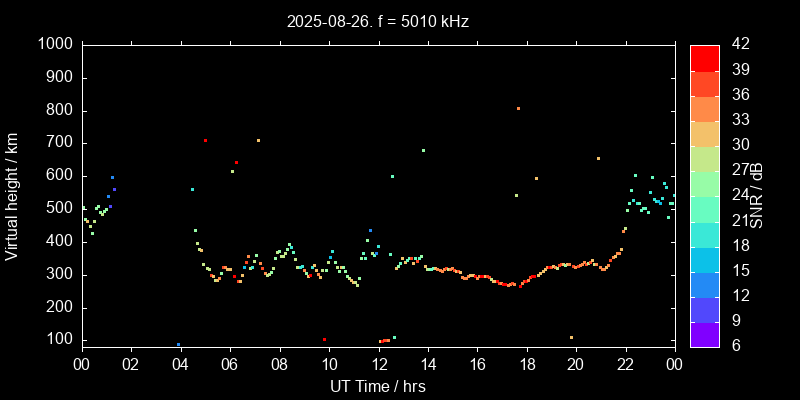Click the plot title showing 2025-08-26 5010 kHz

point(377,21)
